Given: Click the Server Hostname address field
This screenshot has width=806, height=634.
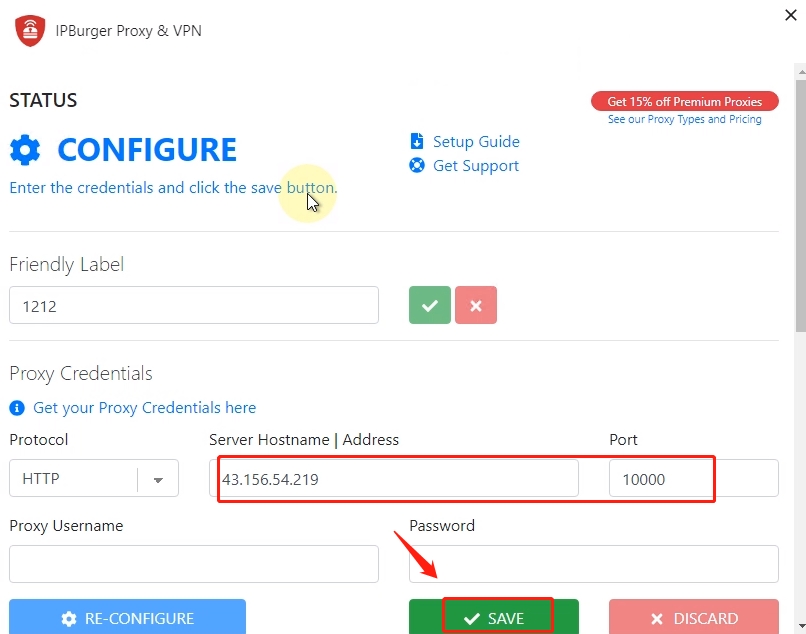Looking at the screenshot, I should pos(398,479).
